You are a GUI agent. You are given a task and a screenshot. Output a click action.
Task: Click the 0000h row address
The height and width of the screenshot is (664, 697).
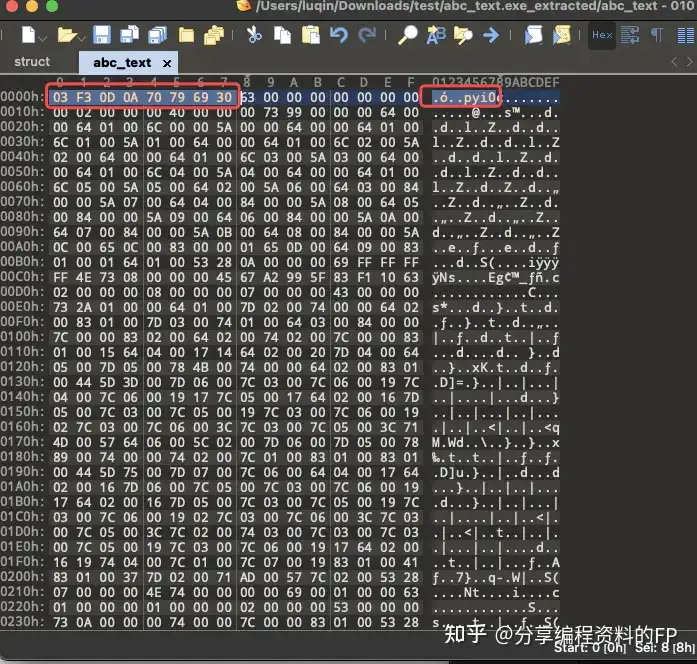point(22,96)
